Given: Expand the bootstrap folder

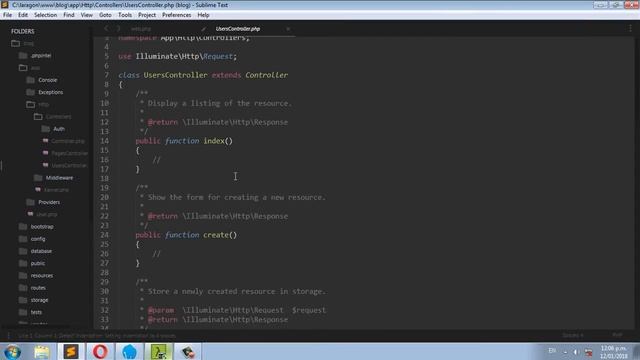Looking at the screenshot, I should click(x=23, y=227).
